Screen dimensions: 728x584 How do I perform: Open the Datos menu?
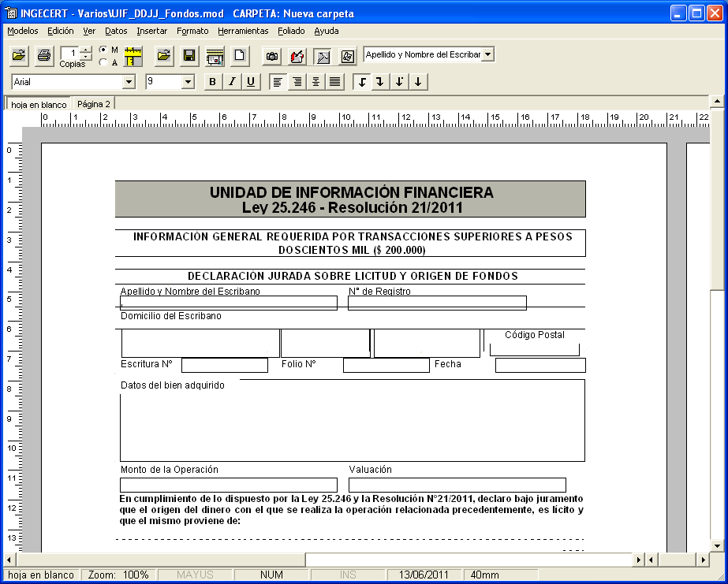[116, 31]
